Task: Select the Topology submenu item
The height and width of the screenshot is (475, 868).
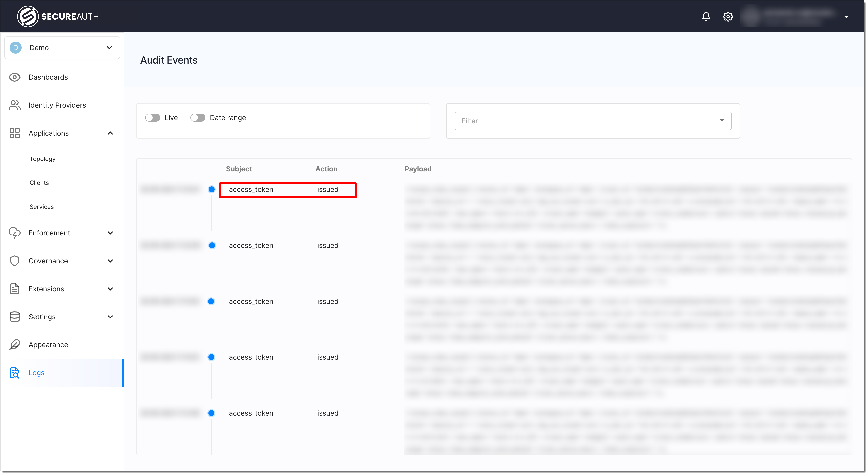Action: click(x=41, y=158)
